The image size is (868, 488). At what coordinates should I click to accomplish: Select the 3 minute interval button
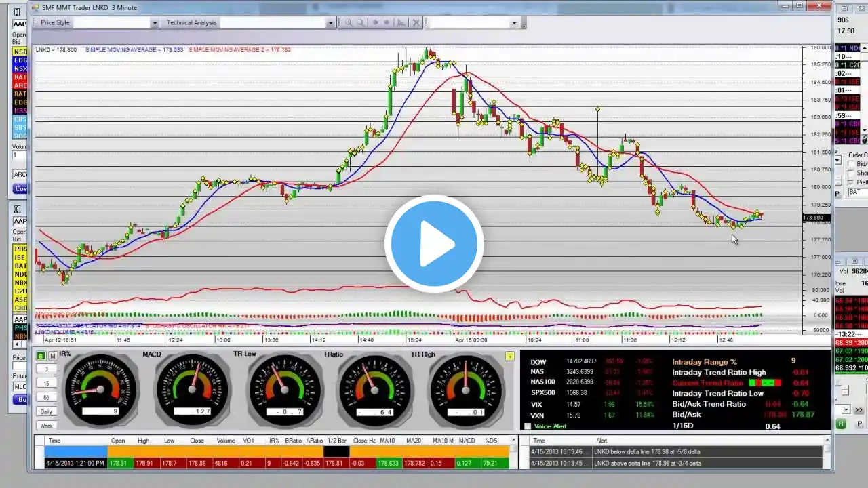[46, 369]
